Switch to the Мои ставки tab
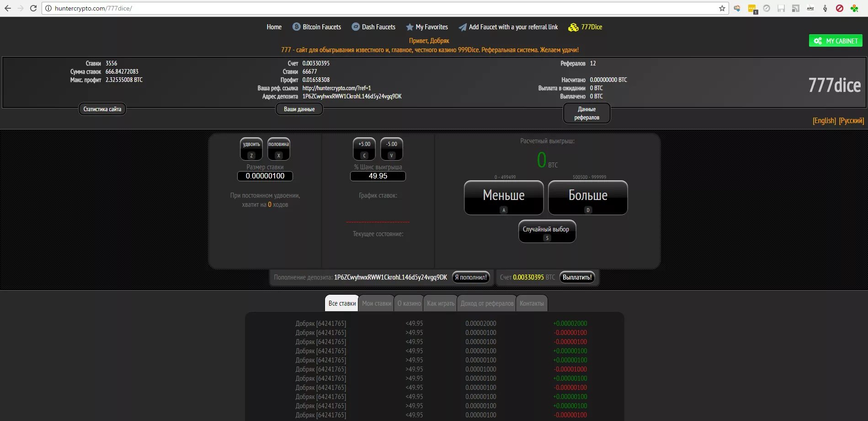The width and height of the screenshot is (868, 421). [x=377, y=303]
